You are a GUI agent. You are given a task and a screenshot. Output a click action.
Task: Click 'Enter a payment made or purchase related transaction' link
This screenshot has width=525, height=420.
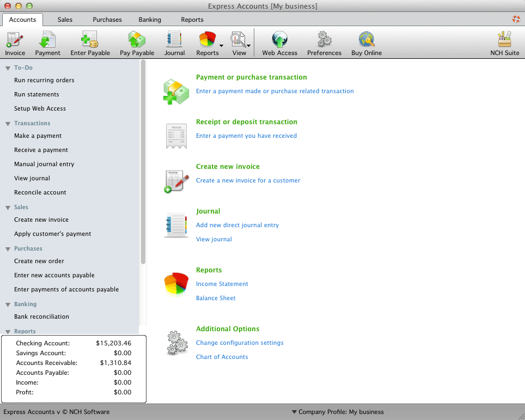click(x=274, y=91)
